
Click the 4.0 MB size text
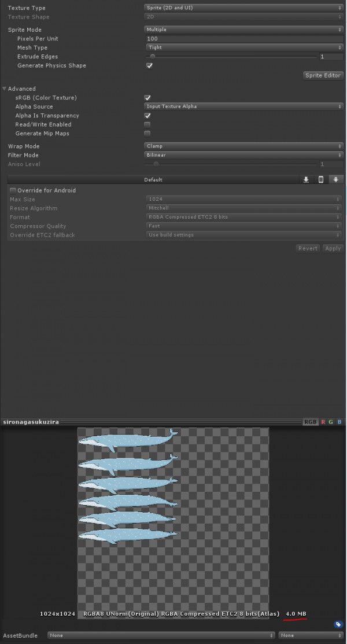point(296,613)
